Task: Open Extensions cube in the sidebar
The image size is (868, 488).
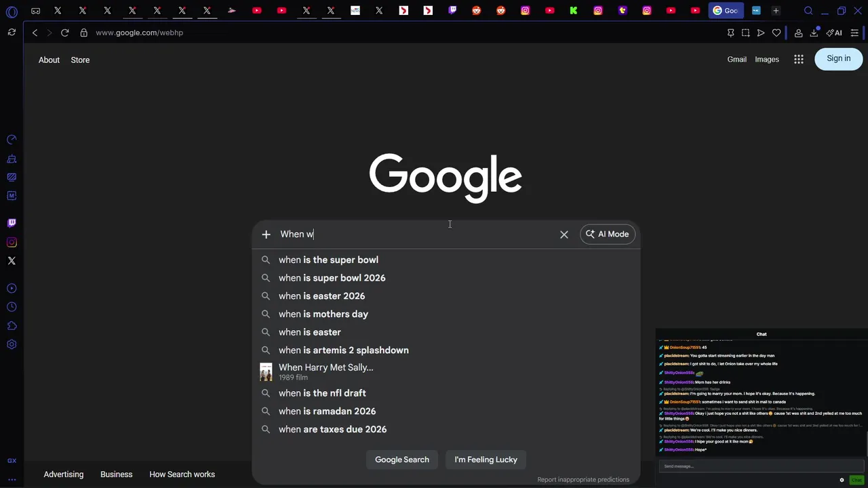Action: pos(12,326)
